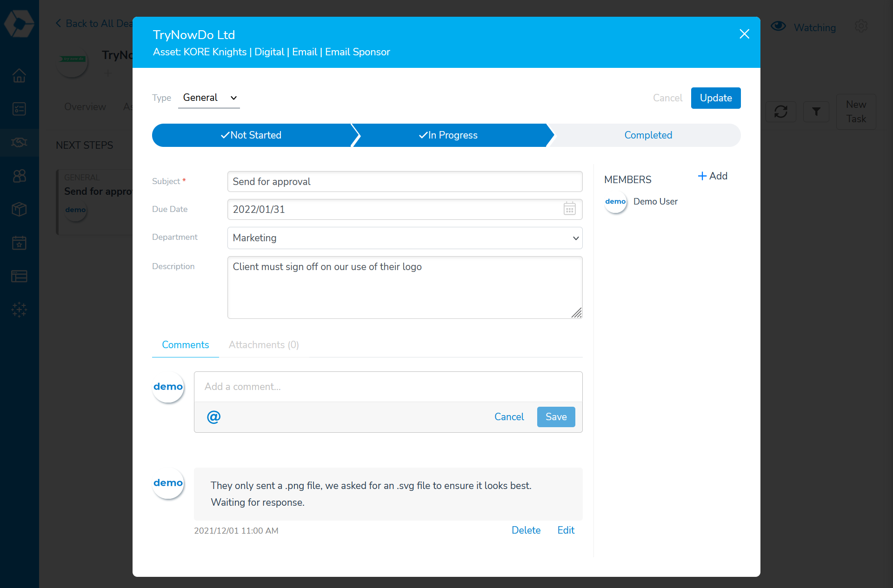
Task: Click the TryNowDo company logo thumbnail
Action: pos(72,62)
